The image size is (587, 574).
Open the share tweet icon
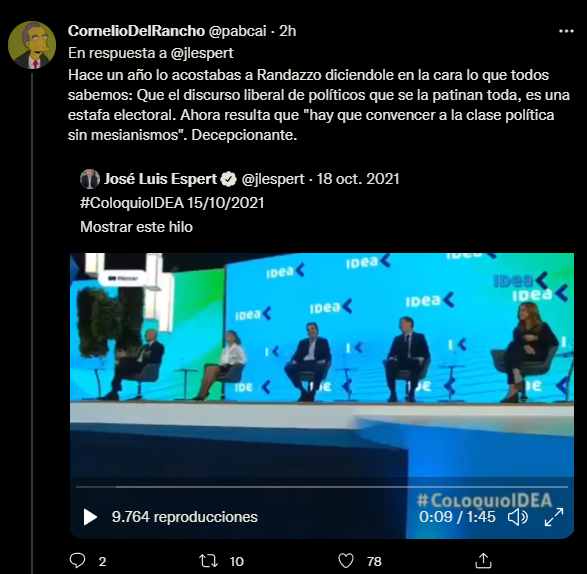pyautogui.click(x=483, y=561)
